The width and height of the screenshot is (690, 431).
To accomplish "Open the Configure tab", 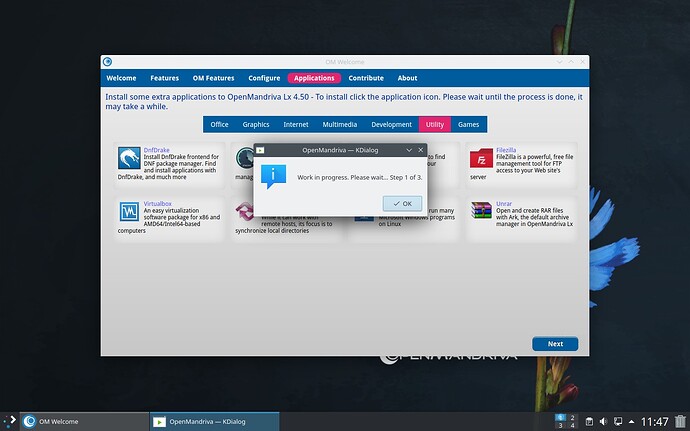I will [x=264, y=78].
